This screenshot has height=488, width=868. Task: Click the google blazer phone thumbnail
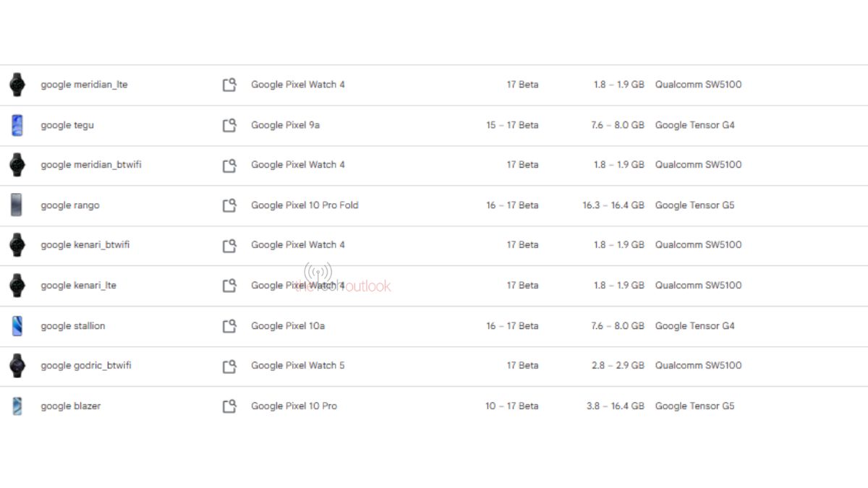[17, 406]
